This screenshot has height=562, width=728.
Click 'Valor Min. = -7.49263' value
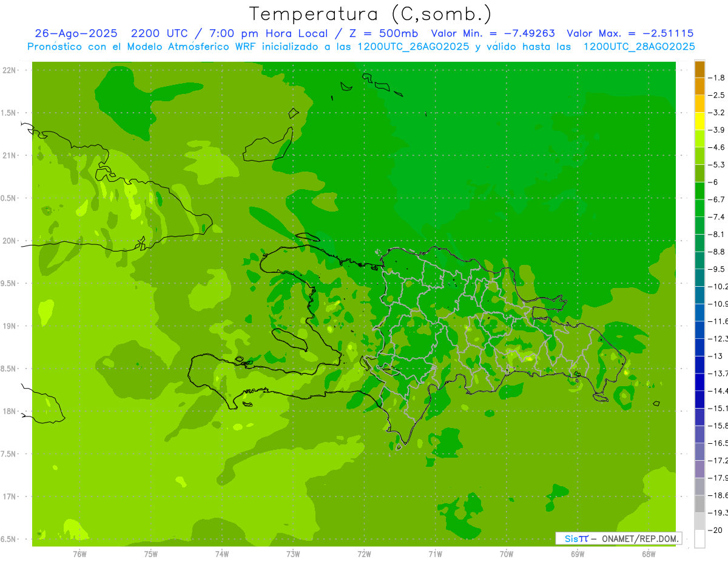coord(493,34)
